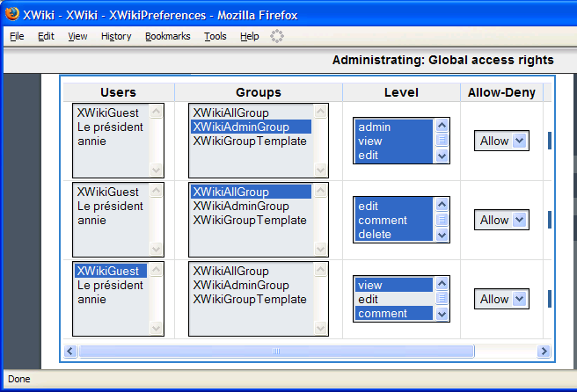Open the Bookmarks menu
The image size is (577, 392).
click(x=168, y=36)
